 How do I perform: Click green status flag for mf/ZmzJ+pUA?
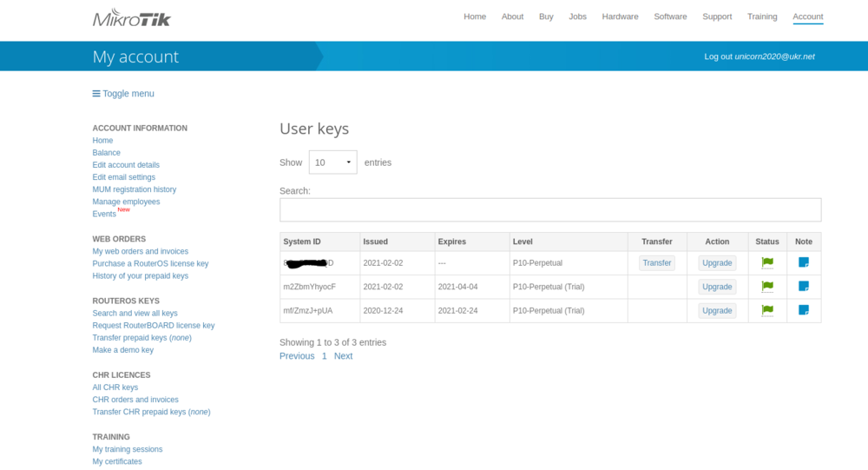[767, 310]
